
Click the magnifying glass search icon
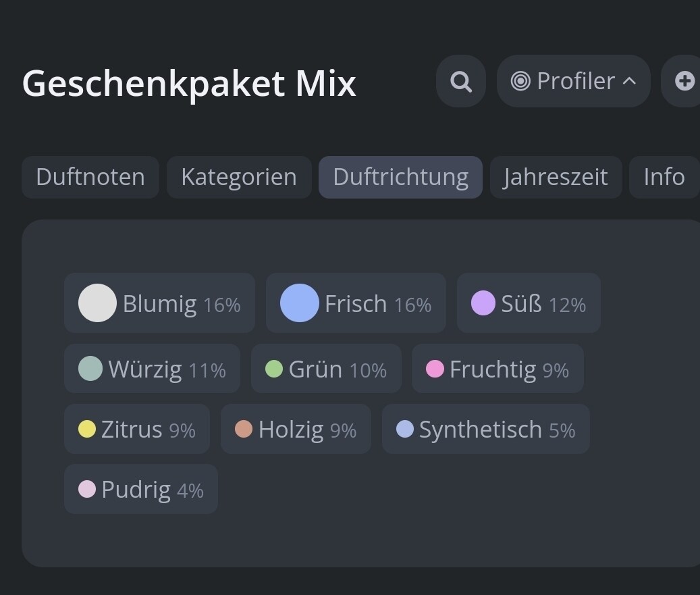pyautogui.click(x=461, y=81)
